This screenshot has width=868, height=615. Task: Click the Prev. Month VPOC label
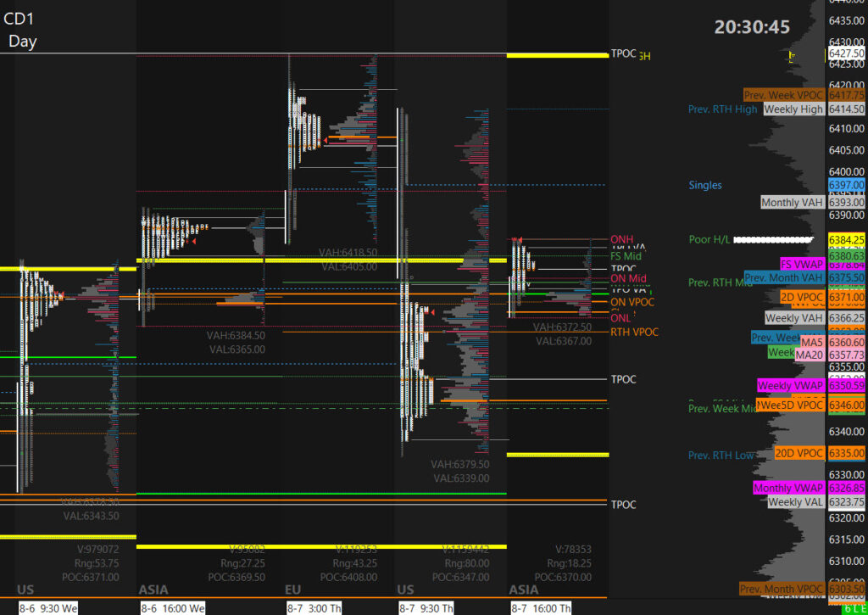[782, 589]
